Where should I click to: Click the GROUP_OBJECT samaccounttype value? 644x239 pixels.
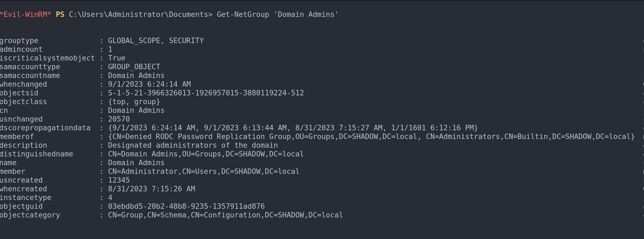pos(134,67)
